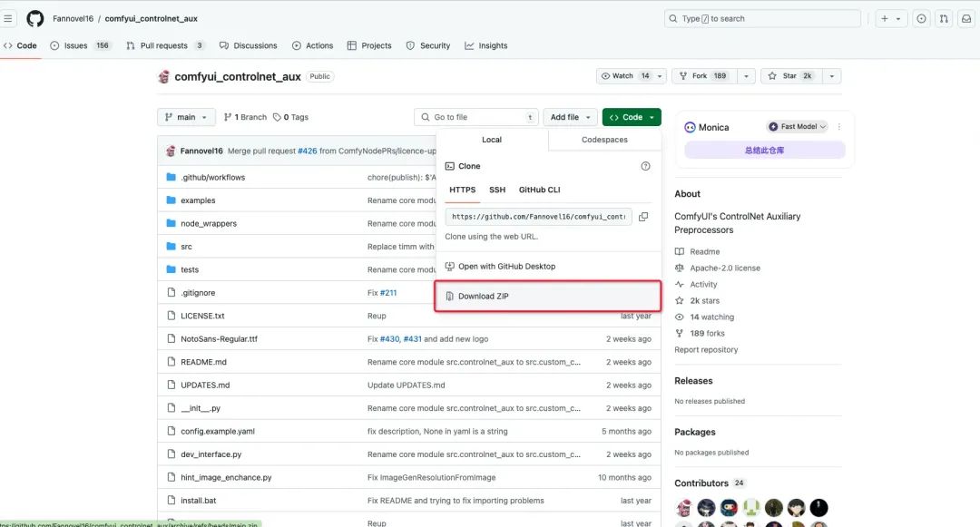
Task: Open the hamburger navigation menu
Action: [x=7, y=19]
